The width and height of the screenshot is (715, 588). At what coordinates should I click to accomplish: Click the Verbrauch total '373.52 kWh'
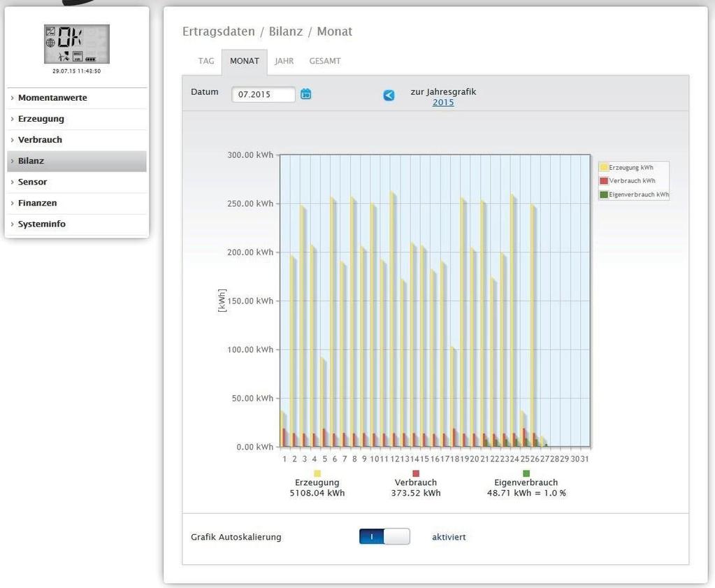pyautogui.click(x=416, y=493)
